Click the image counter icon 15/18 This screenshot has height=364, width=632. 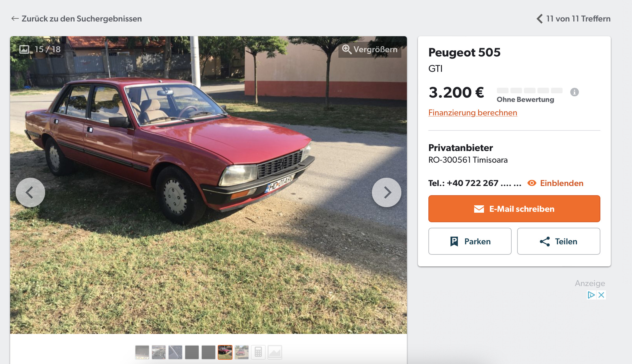[24, 49]
